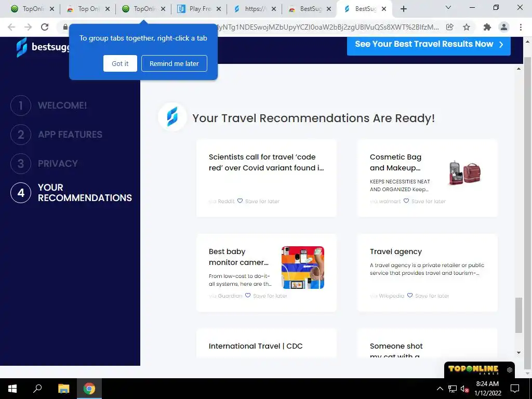Click the TopOnline Games widget logo
This screenshot has height=399, width=532.
click(x=473, y=370)
